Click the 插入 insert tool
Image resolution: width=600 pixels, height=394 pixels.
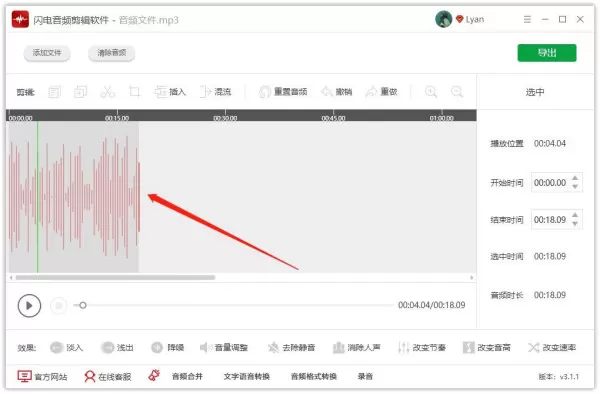pyautogui.click(x=170, y=92)
